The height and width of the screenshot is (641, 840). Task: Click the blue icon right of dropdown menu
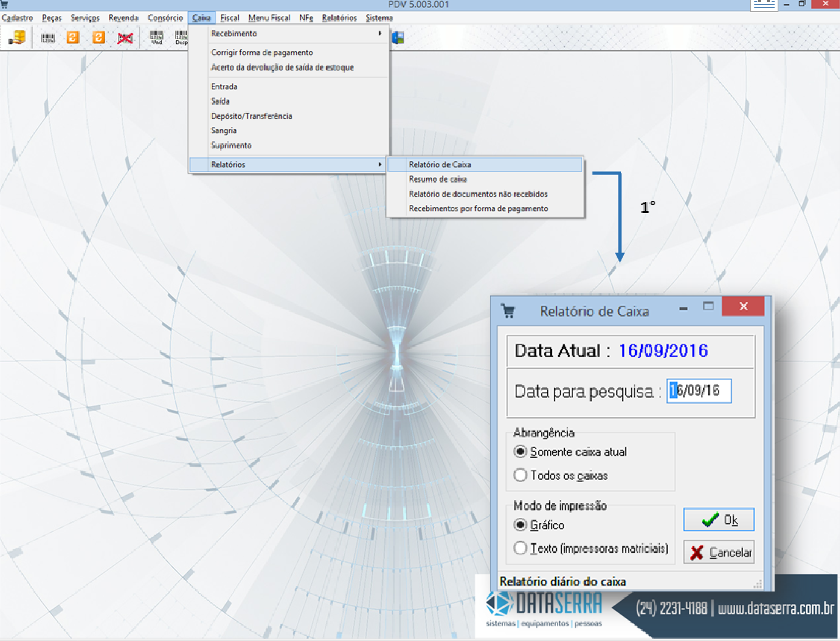(398, 38)
